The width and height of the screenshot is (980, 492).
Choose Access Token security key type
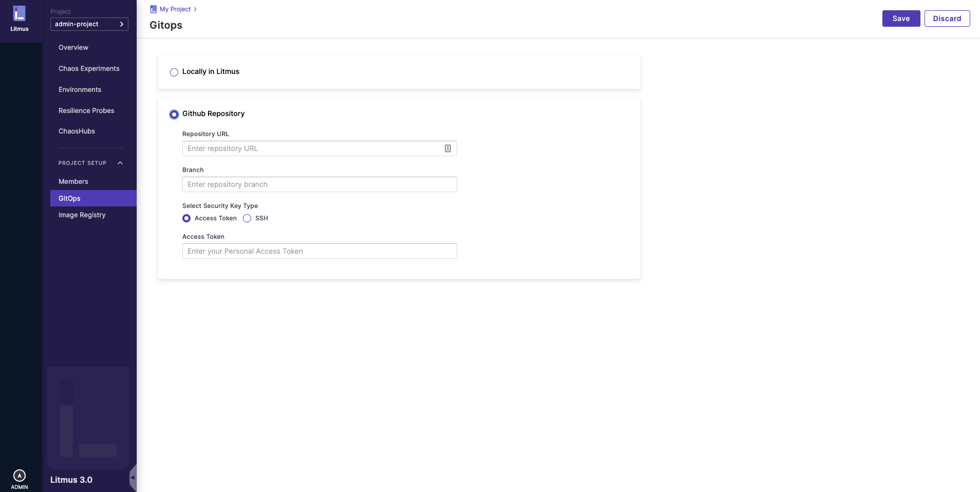186,218
